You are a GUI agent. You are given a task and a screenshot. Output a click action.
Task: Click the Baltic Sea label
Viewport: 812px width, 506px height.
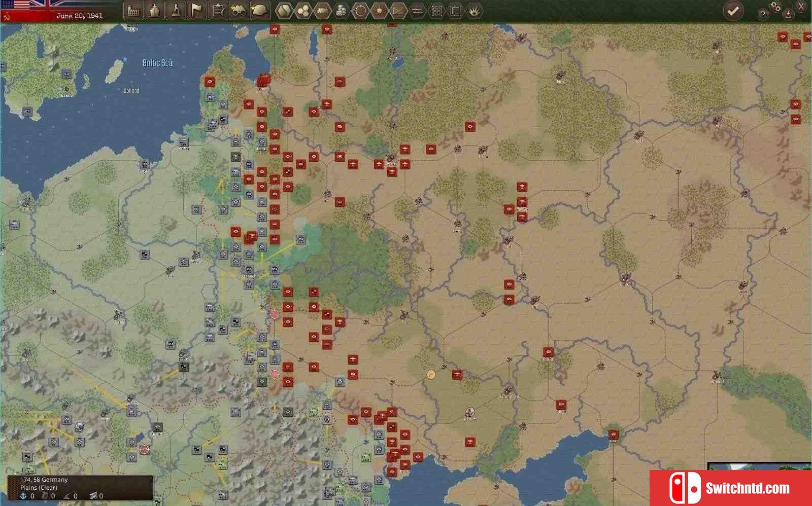(157, 63)
